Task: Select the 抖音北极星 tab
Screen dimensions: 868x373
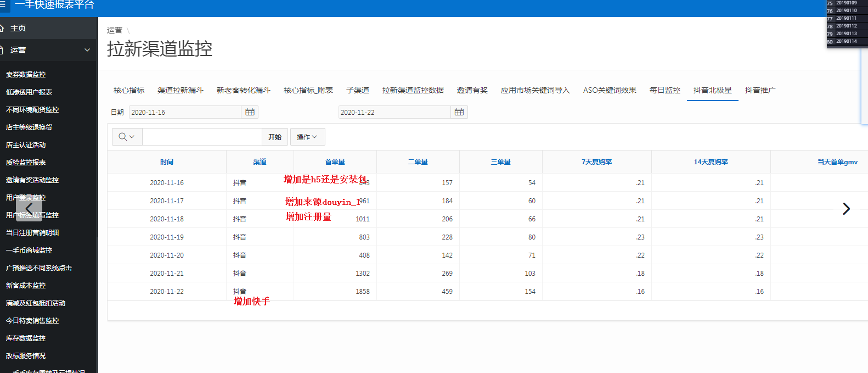Action: tap(713, 90)
